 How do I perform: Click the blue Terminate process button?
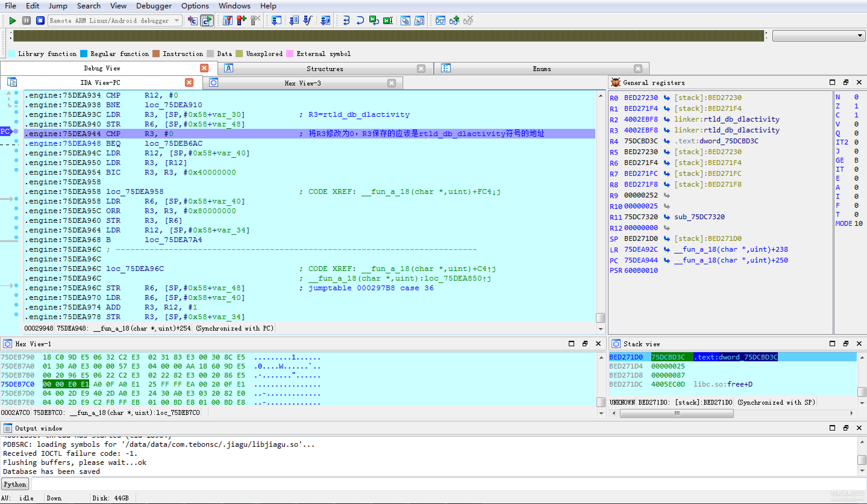click(x=40, y=21)
